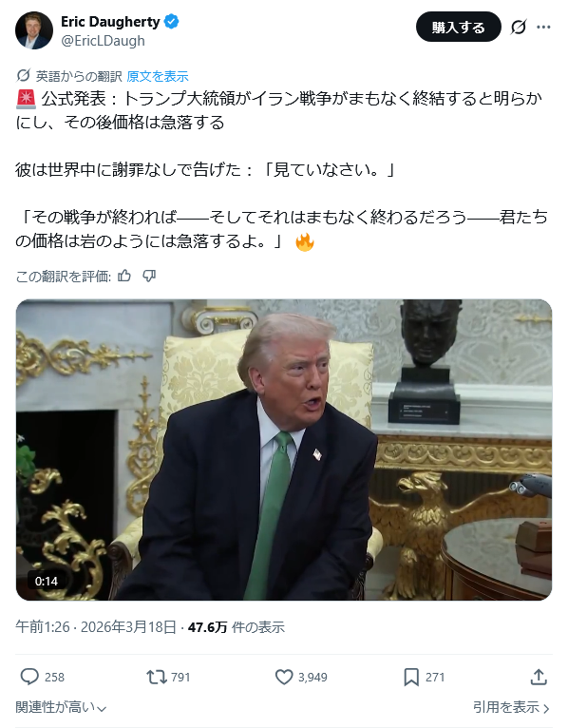Click the blue verified badge
The width and height of the screenshot is (568, 728).
click(x=171, y=21)
